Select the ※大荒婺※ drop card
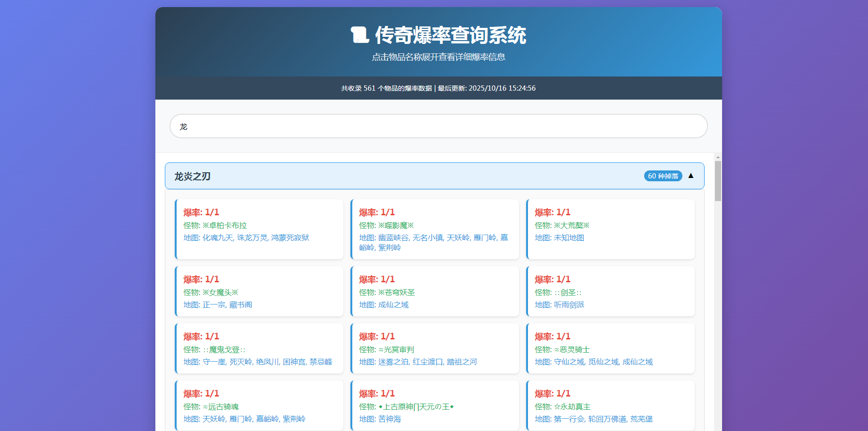The width and height of the screenshot is (868, 431). click(611, 229)
